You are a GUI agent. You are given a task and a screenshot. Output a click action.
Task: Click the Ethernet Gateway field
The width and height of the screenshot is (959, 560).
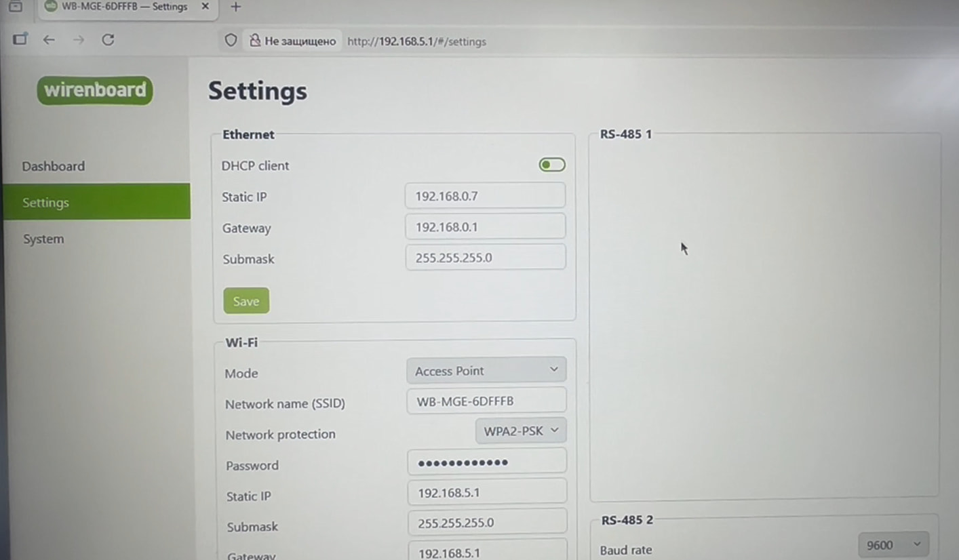coord(485,227)
